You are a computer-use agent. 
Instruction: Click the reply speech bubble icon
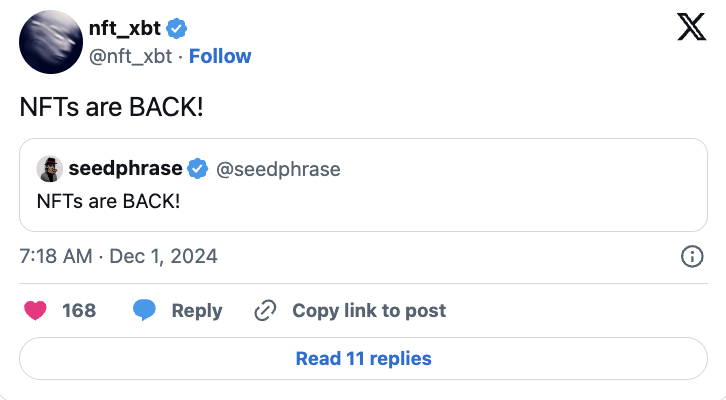coord(145,310)
